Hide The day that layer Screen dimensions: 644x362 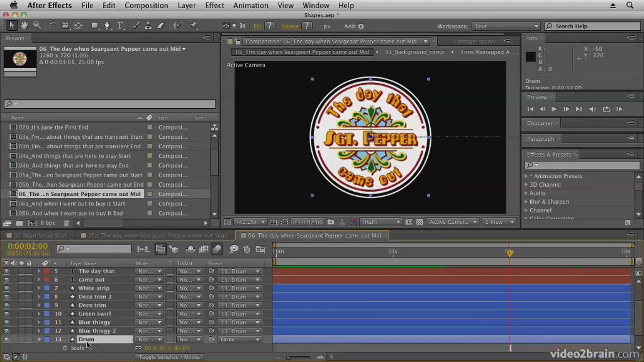pyautogui.click(x=6, y=271)
